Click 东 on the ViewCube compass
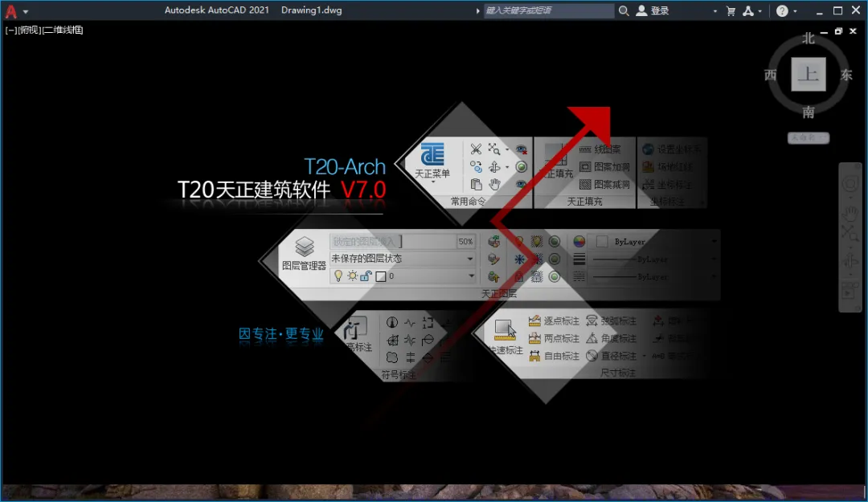The width and height of the screenshot is (868, 502). coord(846,75)
